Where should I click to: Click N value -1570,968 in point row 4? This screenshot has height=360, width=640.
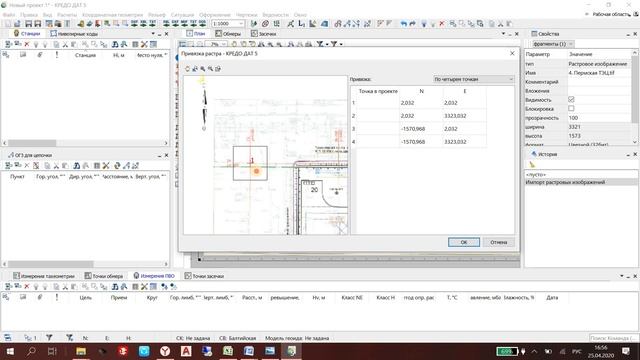point(420,142)
